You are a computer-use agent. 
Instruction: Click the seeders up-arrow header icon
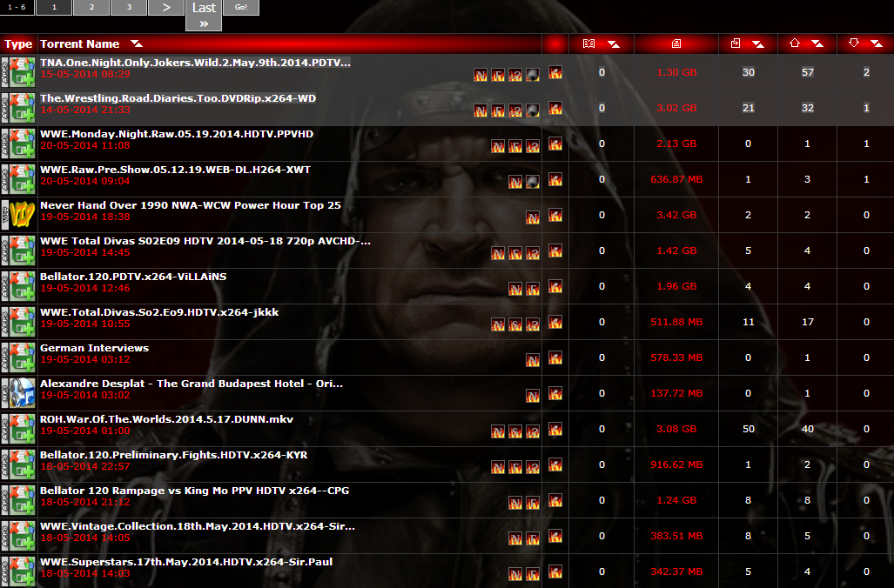point(794,43)
